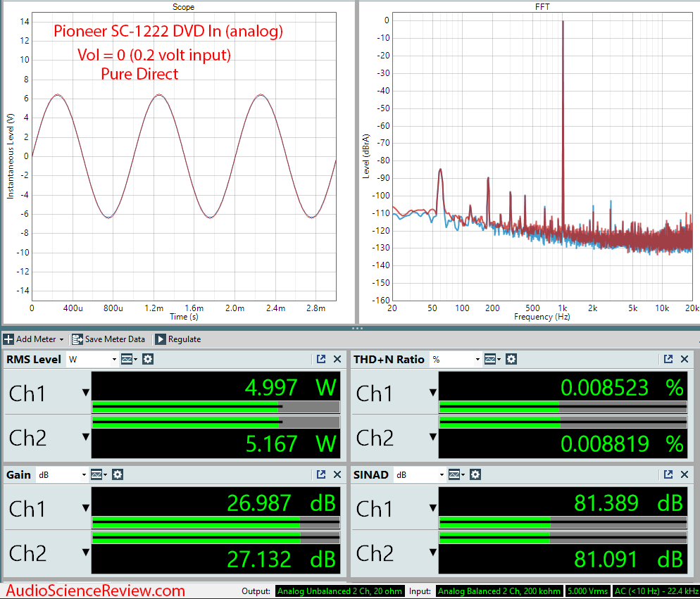Screen dimensions: 700x599
Task: Expand SINAD Ch2 channel arrow
Action: [432, 553]
